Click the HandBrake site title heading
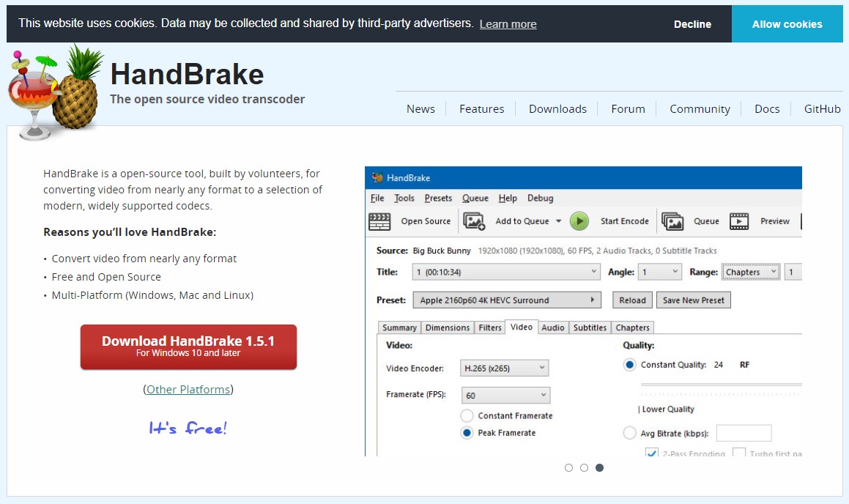 click(188, 74)
